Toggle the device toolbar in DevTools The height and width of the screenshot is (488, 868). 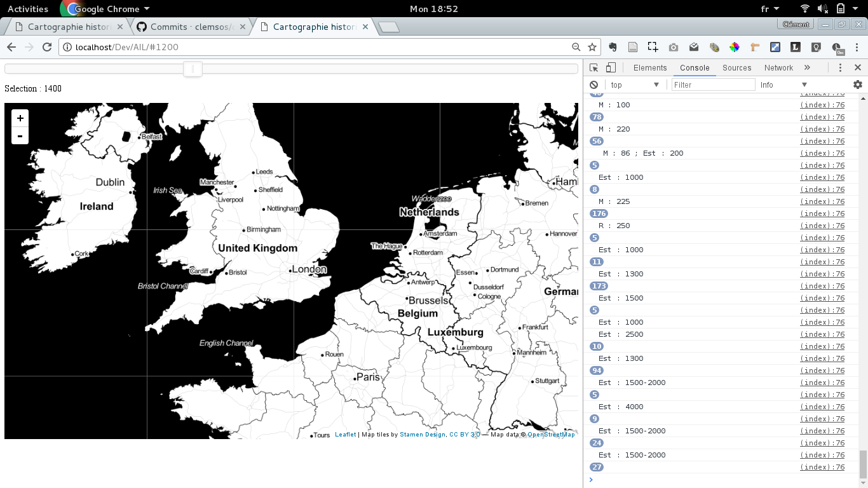click(x=611, y=68)
